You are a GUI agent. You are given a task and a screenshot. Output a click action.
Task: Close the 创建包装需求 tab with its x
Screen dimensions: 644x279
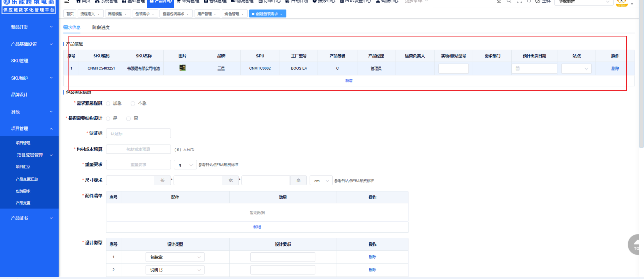click(281, 14)
